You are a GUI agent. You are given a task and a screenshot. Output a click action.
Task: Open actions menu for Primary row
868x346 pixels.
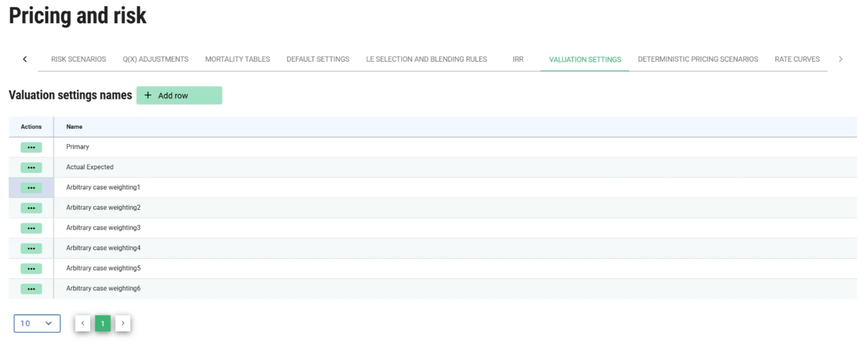[31, 148]
